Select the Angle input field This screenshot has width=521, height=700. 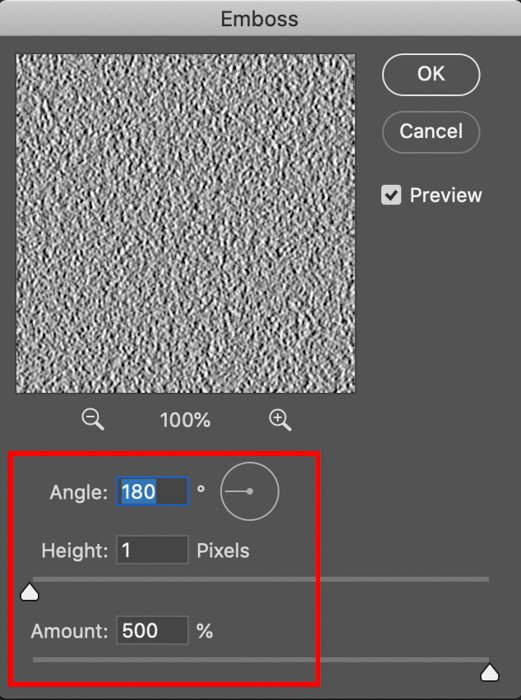152,491
